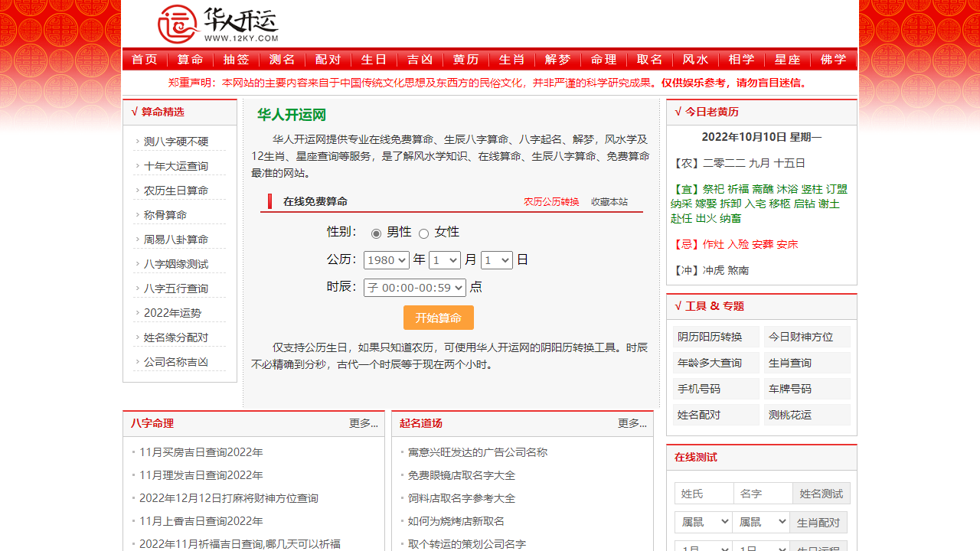Open article 2022年12月12日打麻将财神方位查询
The height and width of the screenshot is (551, 980).
(x=229, y=498)
